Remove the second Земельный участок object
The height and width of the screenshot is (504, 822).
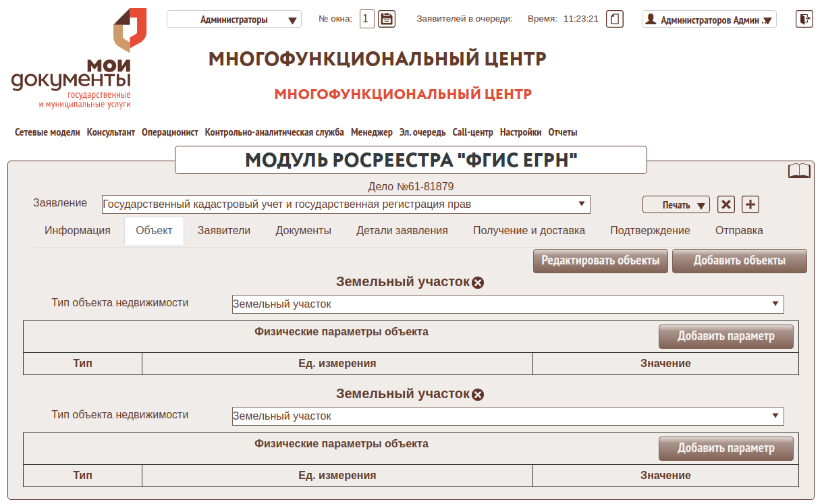click(x=478, y=395)
